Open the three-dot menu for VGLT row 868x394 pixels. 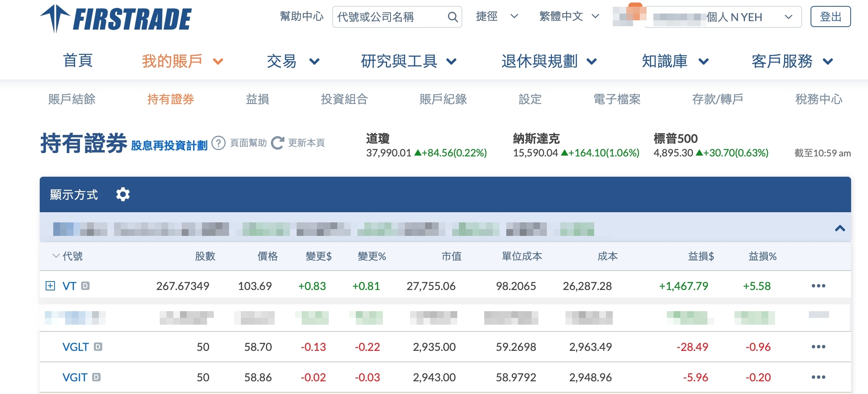(819, 347)
